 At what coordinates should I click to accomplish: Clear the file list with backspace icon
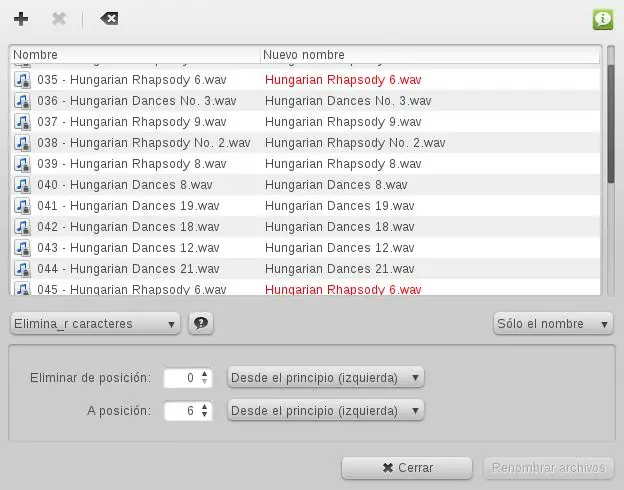[109, 19]
